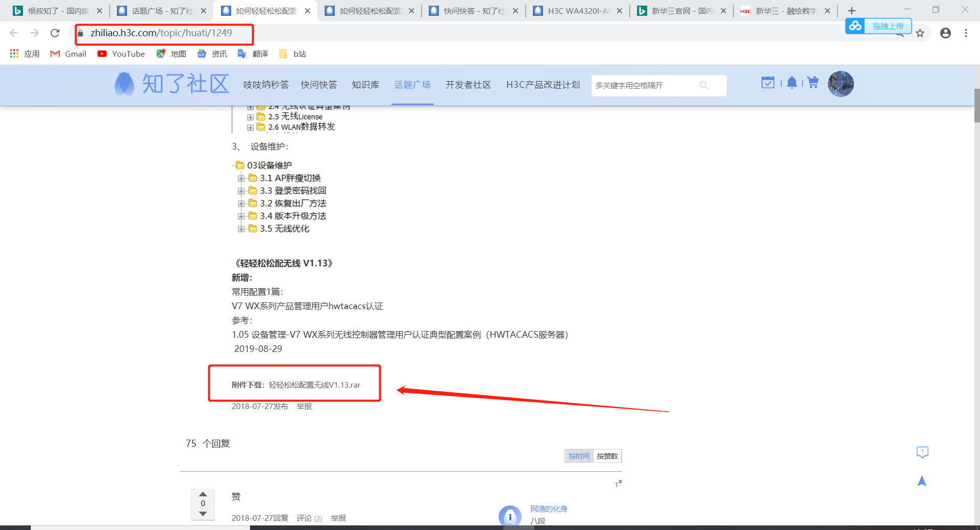Open the shopping cart icon

coord(813,82)
